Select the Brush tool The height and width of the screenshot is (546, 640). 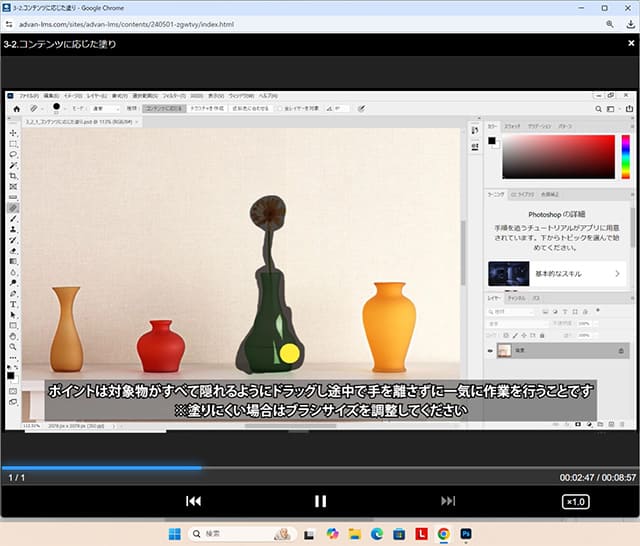[x=13, y=219]
